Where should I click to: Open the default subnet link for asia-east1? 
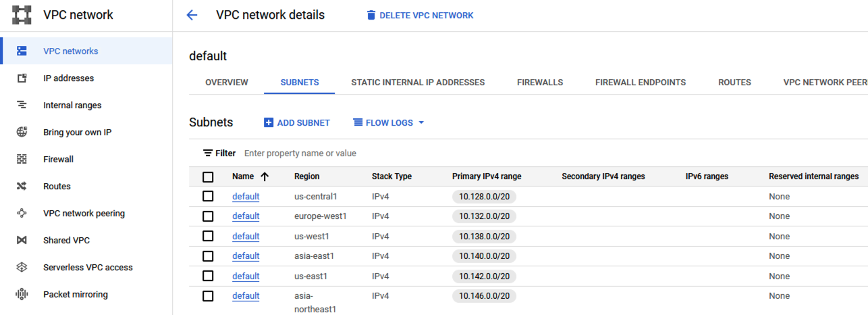point(246,256)
